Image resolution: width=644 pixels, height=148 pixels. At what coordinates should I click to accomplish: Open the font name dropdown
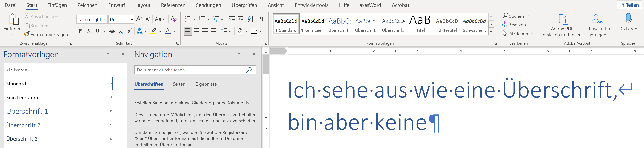tap(105, 19)
